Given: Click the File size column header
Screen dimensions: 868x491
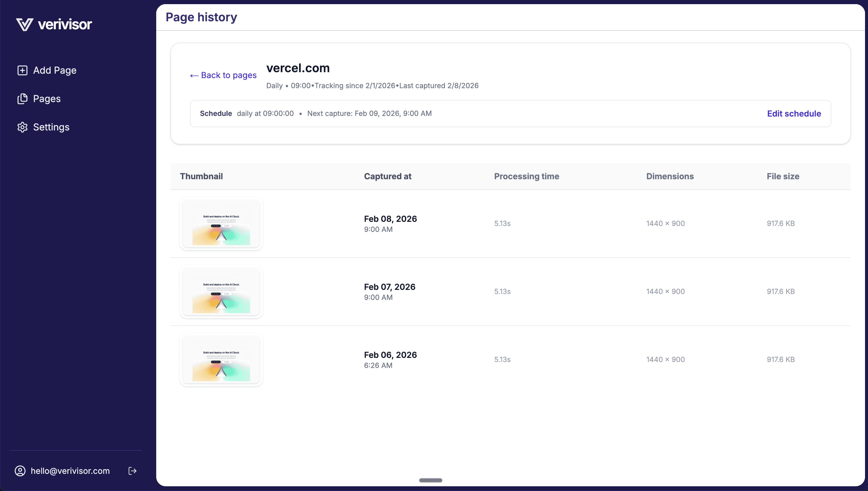Looking at the screenshot, I should click(x=783, y=176).
